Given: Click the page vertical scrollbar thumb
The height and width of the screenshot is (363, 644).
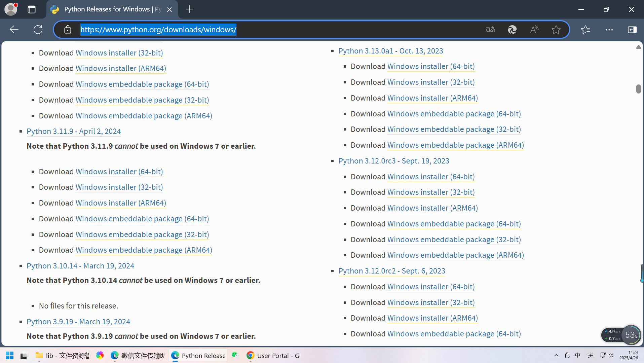Looking at the screenshot, I should [639, 89].
